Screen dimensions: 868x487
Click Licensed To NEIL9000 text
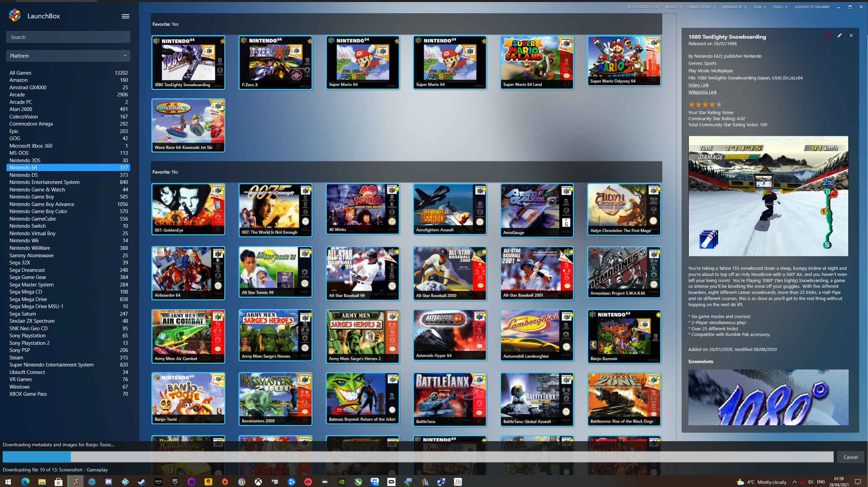click(812, 7)
